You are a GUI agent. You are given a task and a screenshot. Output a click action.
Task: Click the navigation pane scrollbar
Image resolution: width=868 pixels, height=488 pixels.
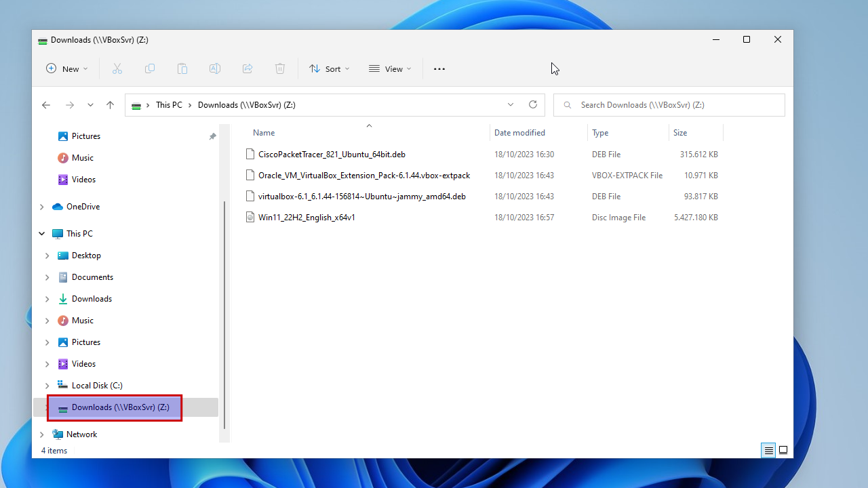point(224,315)
